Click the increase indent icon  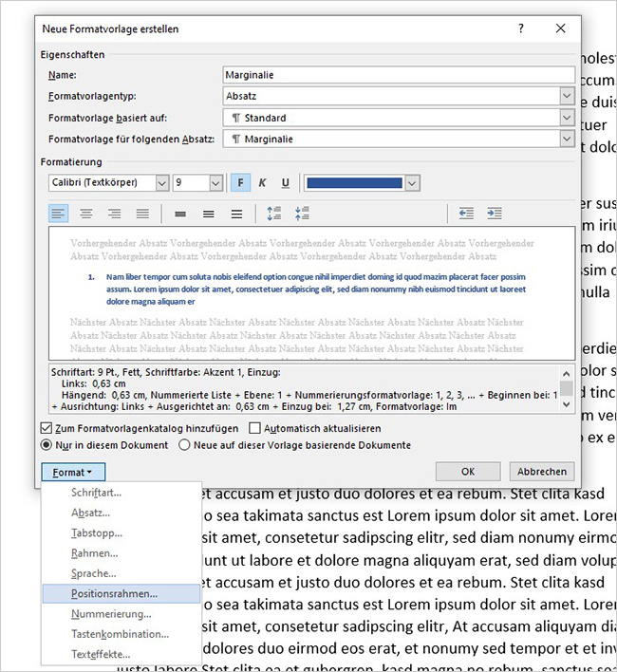click(x=494, y=214)
